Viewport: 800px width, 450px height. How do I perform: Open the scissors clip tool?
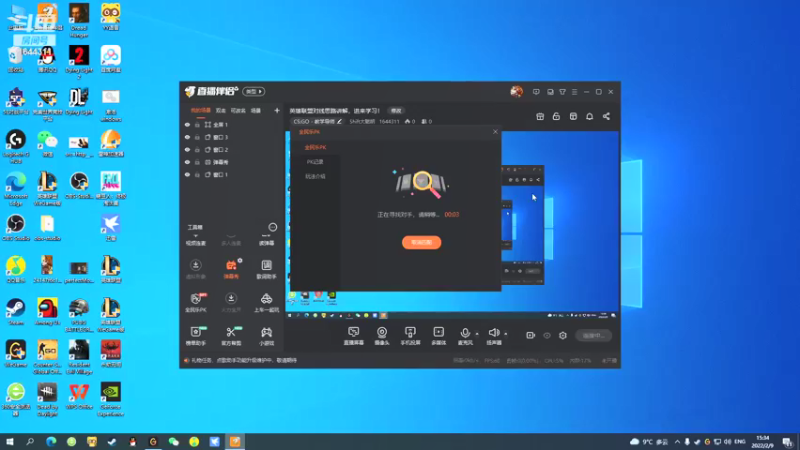[x=231, y=336]
